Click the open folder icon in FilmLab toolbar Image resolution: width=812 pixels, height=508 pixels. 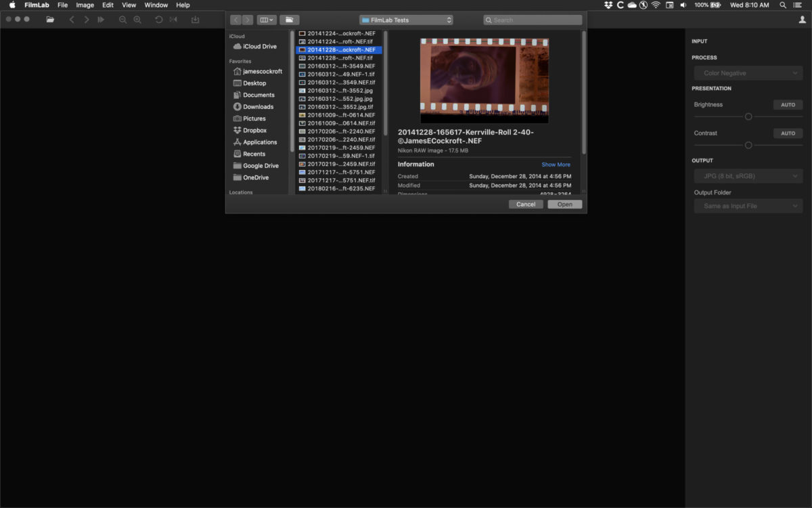coord(50,20)
